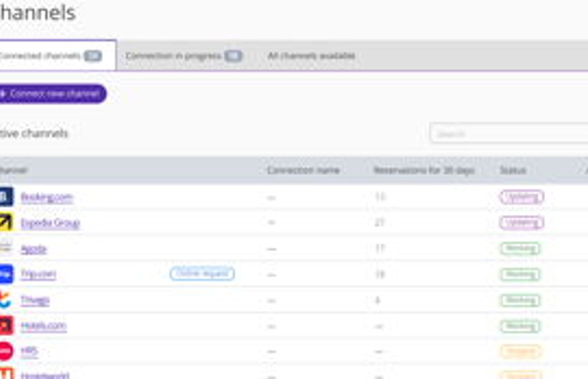
Task: Click the orange status badge for HRS
Action: [x=520, y=352]
